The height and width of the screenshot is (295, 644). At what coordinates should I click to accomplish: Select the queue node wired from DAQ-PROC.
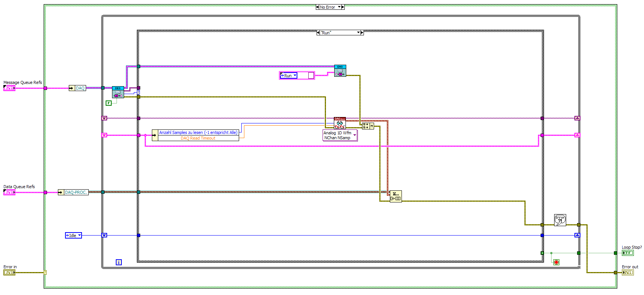pos(396,196)
